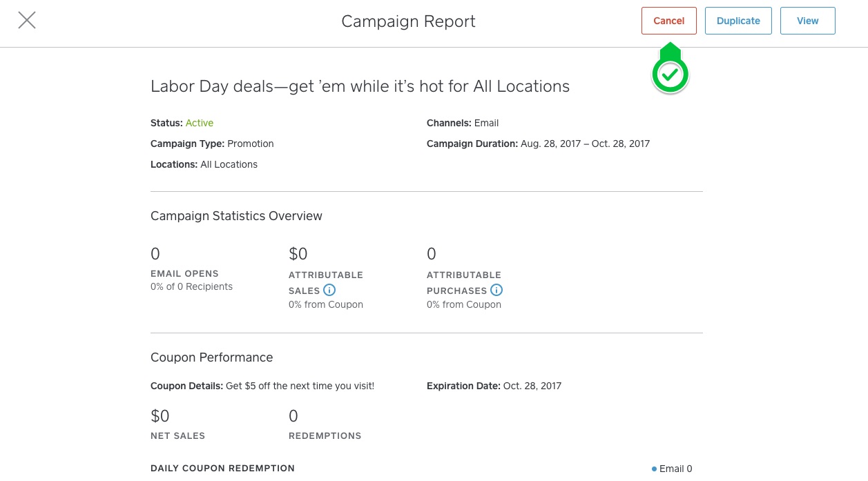Click the 'Expiration Date: Oct. 28, 2017' line
The image size is (868, 481).
pyautogui.click(x=494, y=386)
